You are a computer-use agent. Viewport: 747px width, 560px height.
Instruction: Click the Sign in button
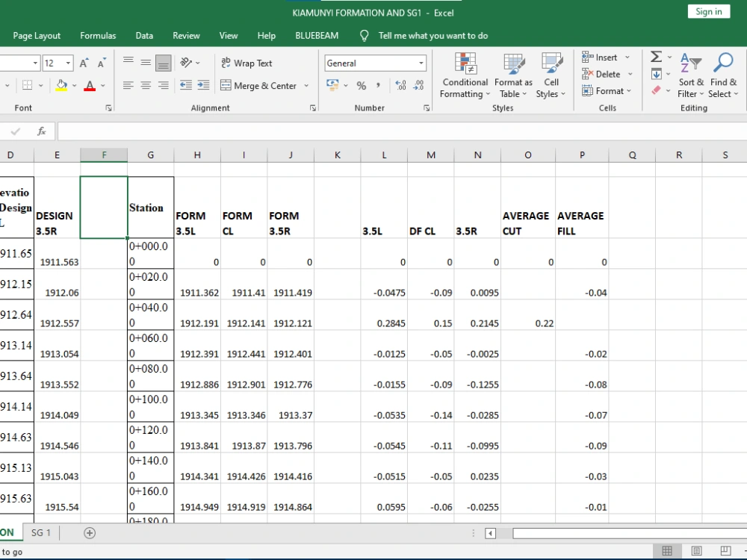pos(707,11)
